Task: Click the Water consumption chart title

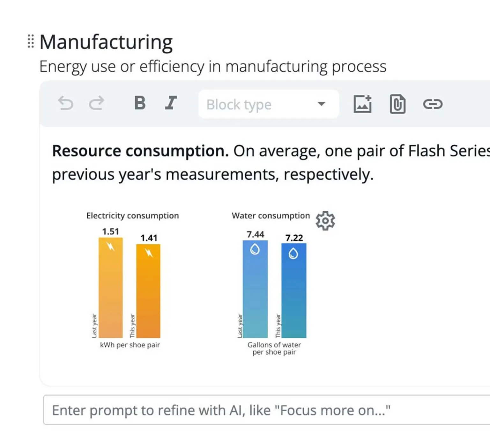Action: [271, 216]
